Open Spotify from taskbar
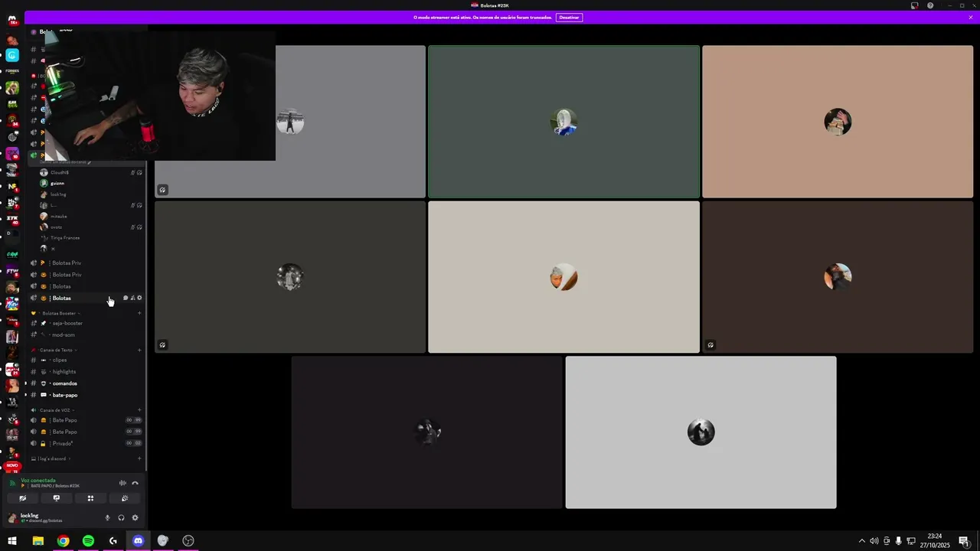The image size is (980, 551). click(x=88, y=541)
